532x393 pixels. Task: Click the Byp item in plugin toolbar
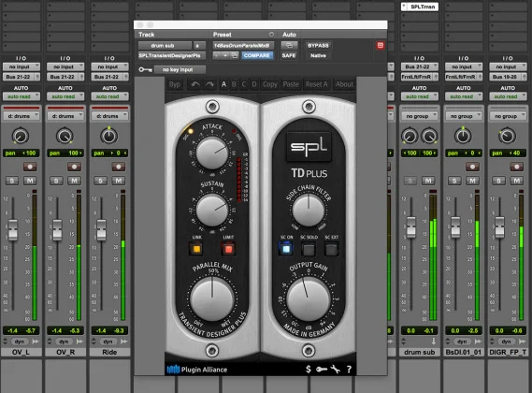pyautogui.click(x=175, y=84)
